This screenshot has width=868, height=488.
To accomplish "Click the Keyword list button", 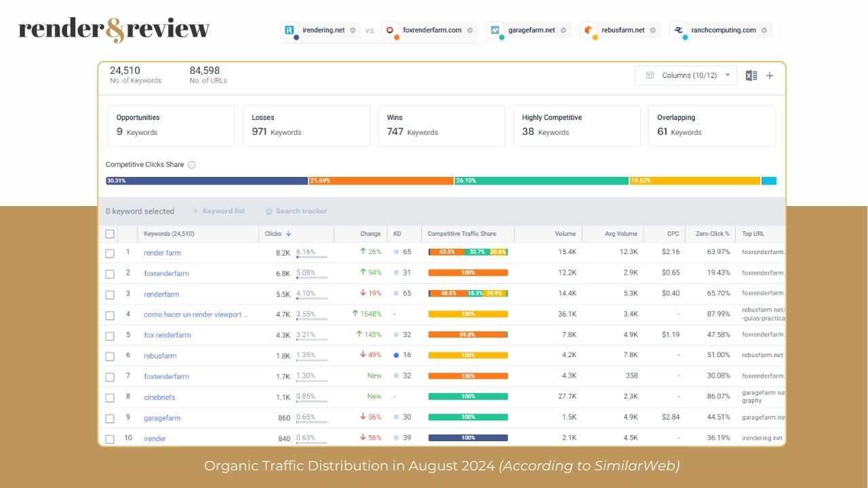I will coord(218,211).
